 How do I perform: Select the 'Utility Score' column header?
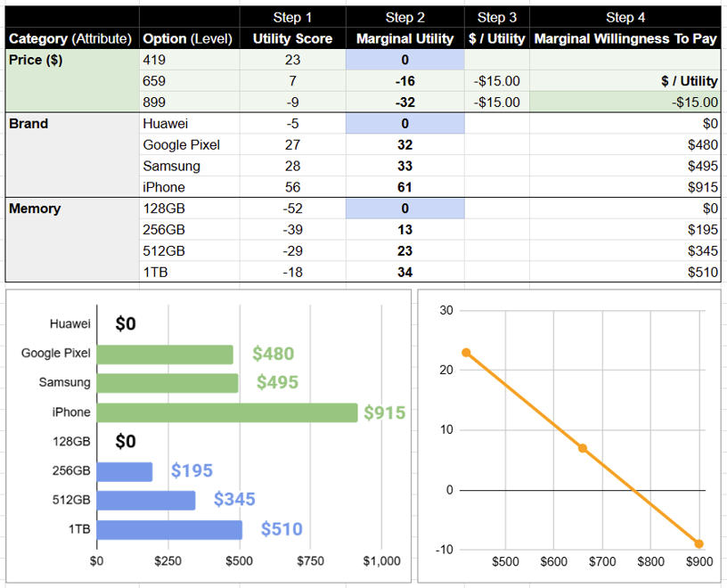(292, 38)
